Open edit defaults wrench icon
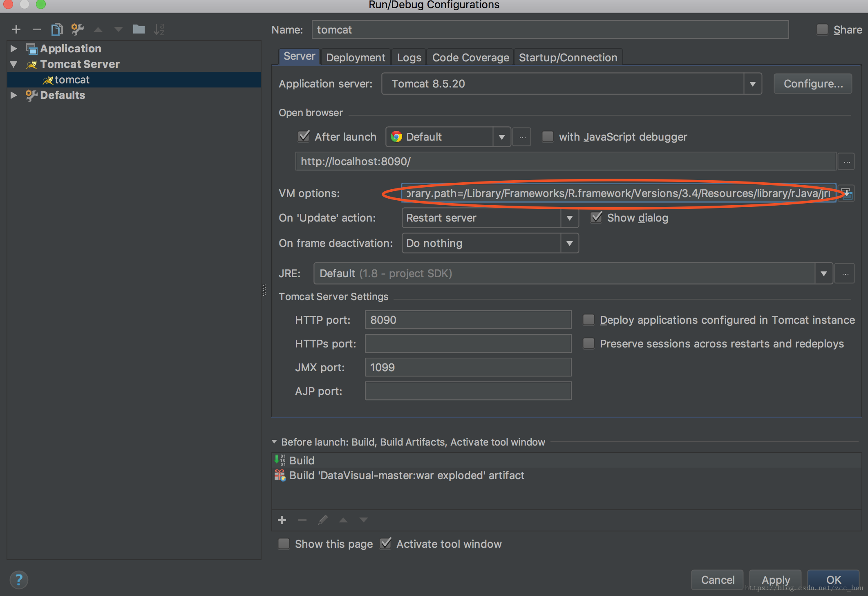The image size is (868, 596). click(x=77, y=29)
